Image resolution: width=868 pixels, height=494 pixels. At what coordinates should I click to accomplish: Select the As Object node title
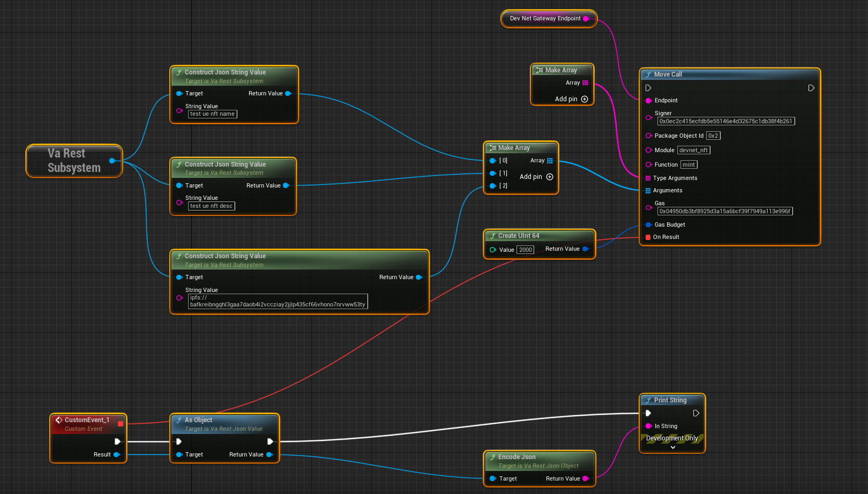[x=198, y=420]
